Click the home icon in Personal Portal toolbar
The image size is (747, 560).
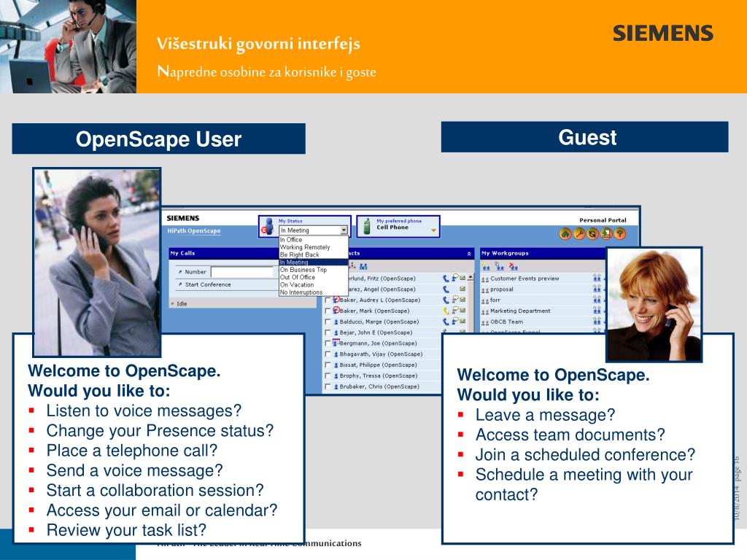tap(565, 233)
